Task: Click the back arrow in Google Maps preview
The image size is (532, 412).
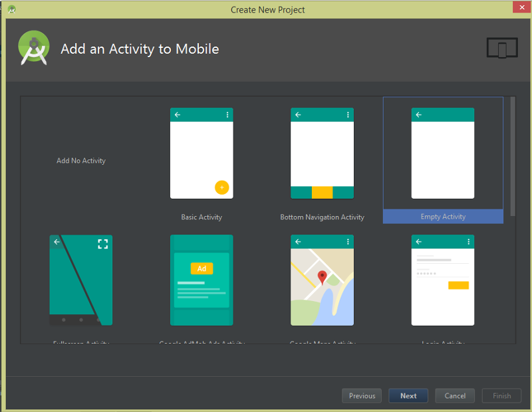Action: coord(298,242)
